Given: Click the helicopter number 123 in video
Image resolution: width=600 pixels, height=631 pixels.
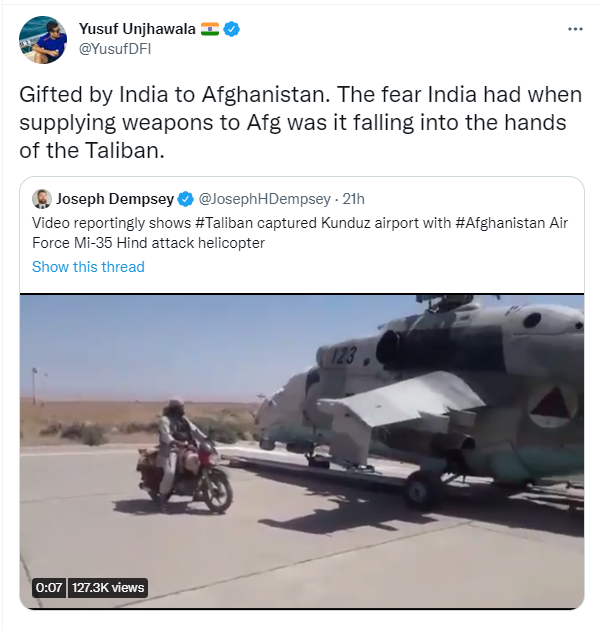Looking at the screenshot, I should click(x=344, y=355).
